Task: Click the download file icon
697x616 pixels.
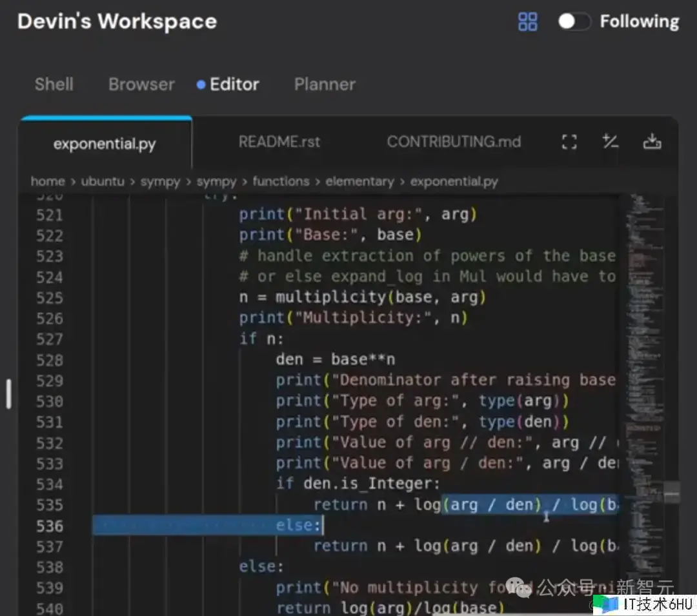Action: [x=652, y=142]
